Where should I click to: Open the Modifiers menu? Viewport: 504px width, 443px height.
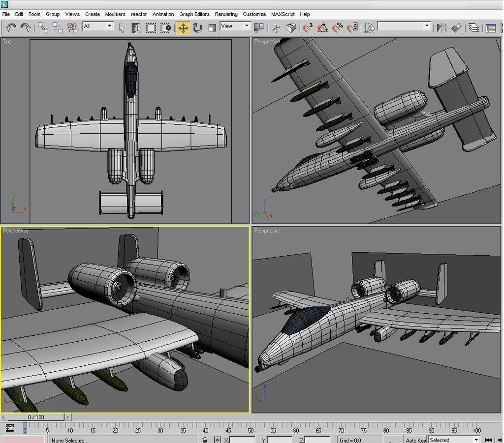pyautogui.click(x=115, y=14)
